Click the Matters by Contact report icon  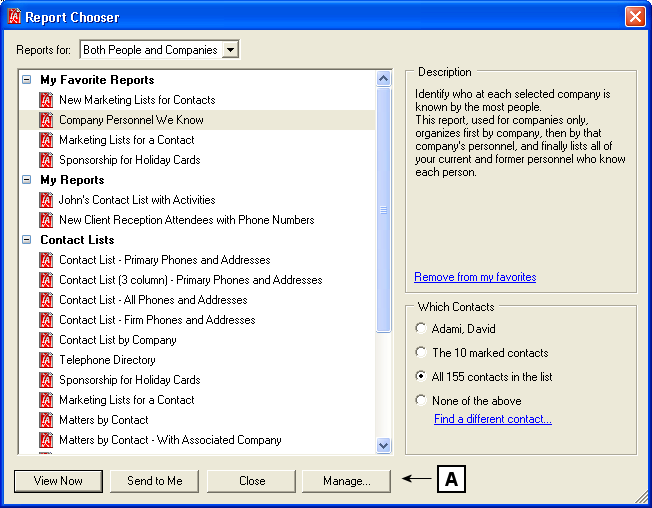coord(46,420)
